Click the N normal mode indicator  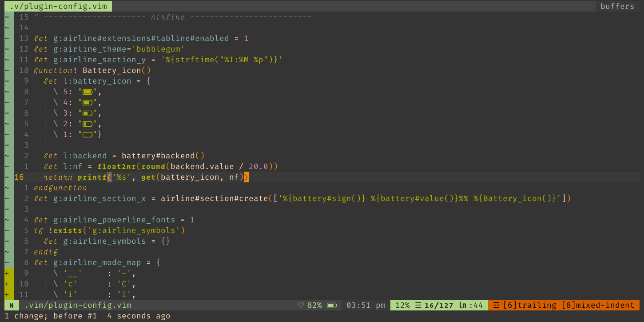[12, 306]
